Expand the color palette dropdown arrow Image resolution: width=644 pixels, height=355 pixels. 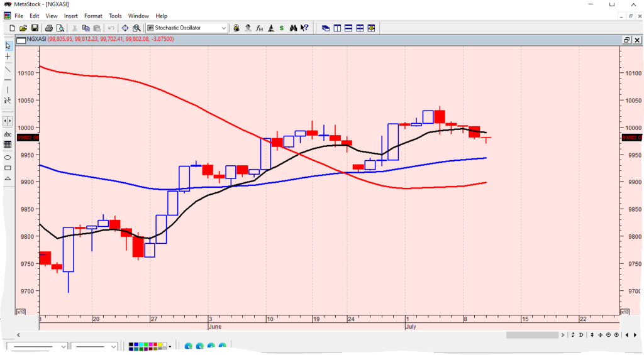point(170,346)
